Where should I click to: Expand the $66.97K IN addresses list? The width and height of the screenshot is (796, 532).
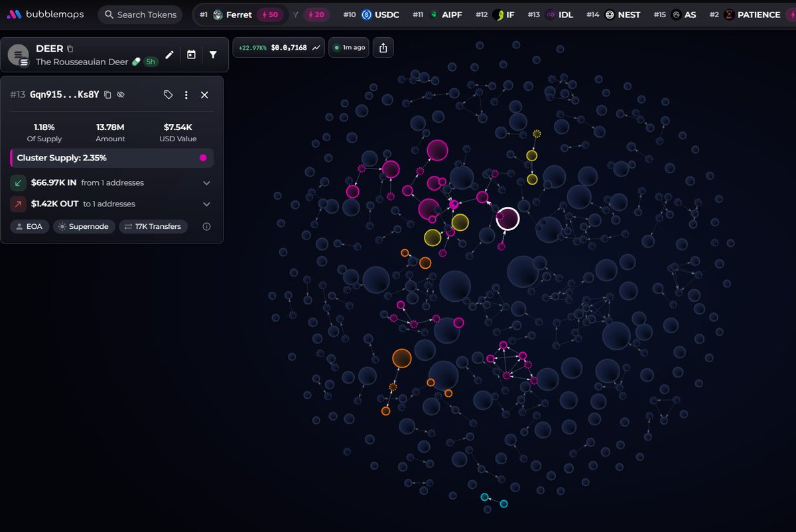(206, 183)
